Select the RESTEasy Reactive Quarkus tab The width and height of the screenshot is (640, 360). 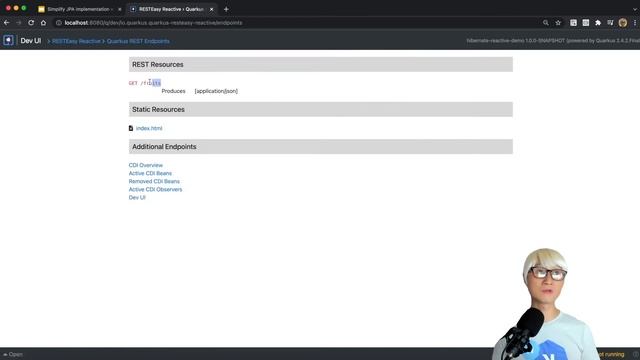point(171,9)
